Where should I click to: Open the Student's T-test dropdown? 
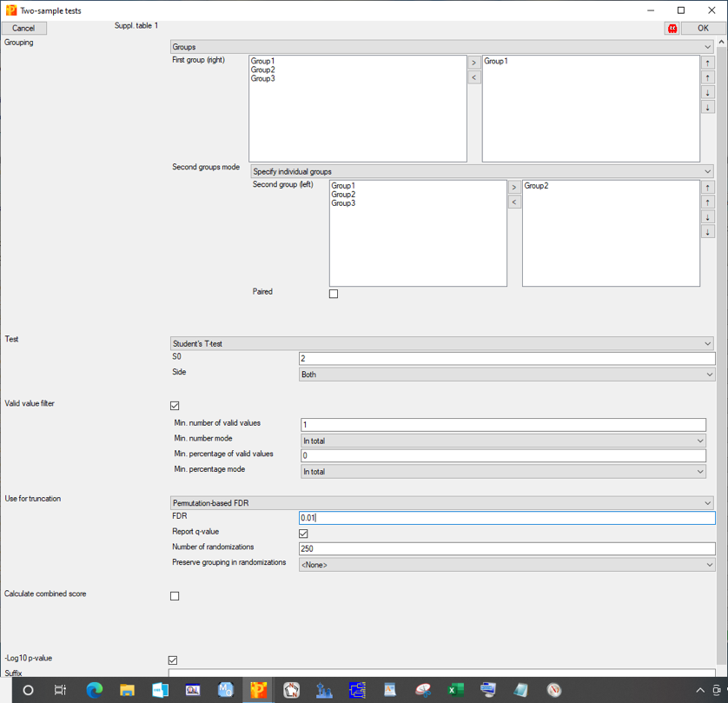[441, 344]
